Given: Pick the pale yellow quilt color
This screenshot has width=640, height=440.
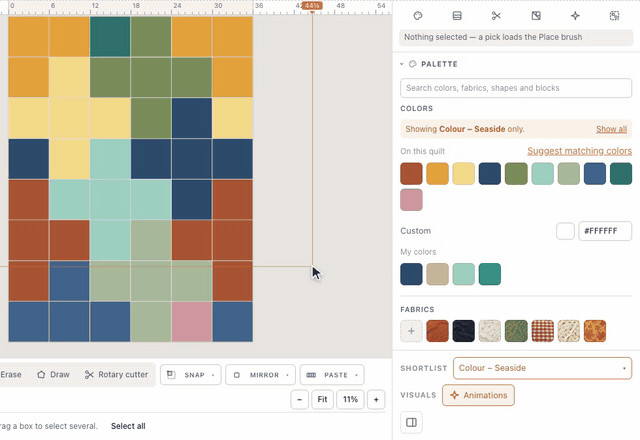Looking at the screenshot, I should click(x=463, y=173).
